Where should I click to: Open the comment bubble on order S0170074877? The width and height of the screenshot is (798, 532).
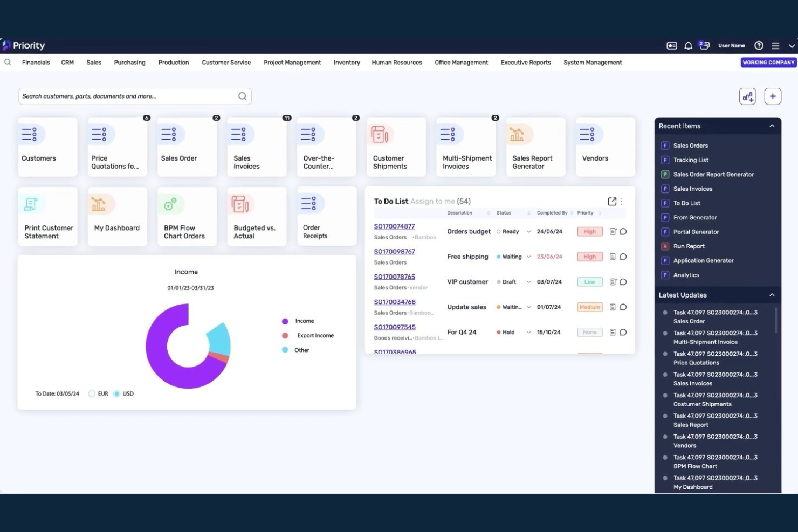[624, 231]
